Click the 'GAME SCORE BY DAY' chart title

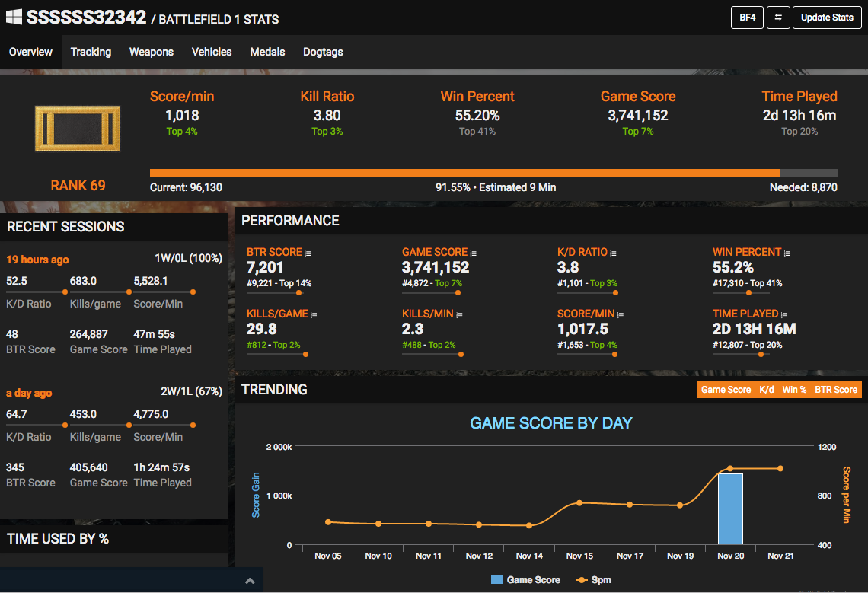point(550,423)
